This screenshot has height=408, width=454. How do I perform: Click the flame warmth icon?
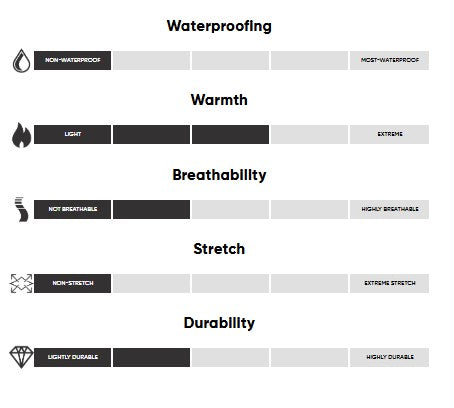pyautogui.click(x=21, y=135)
